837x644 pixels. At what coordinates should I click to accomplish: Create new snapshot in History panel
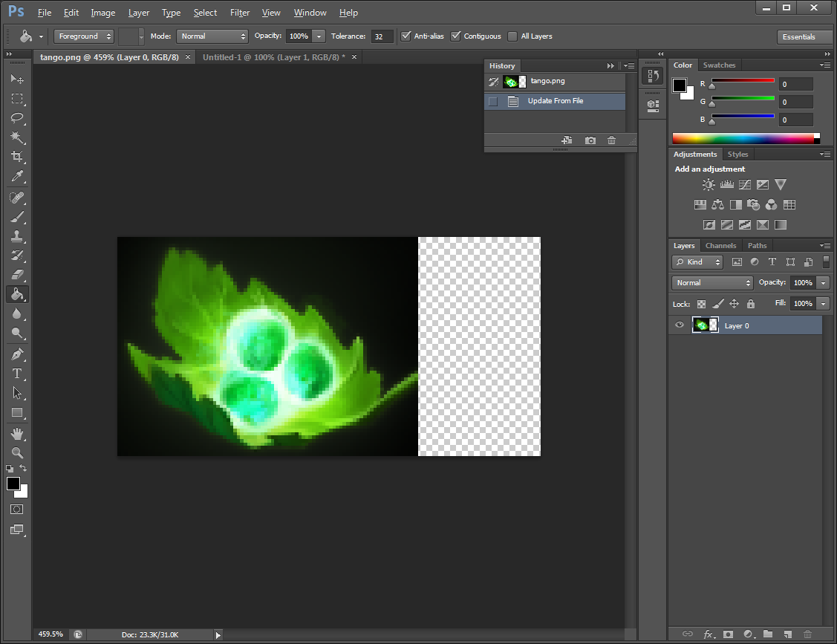coord(590,140)
